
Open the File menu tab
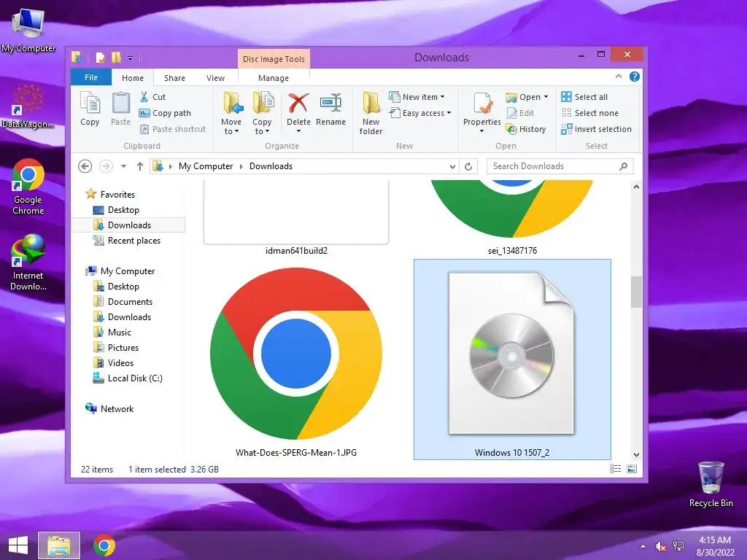click(x=91, y=77)
